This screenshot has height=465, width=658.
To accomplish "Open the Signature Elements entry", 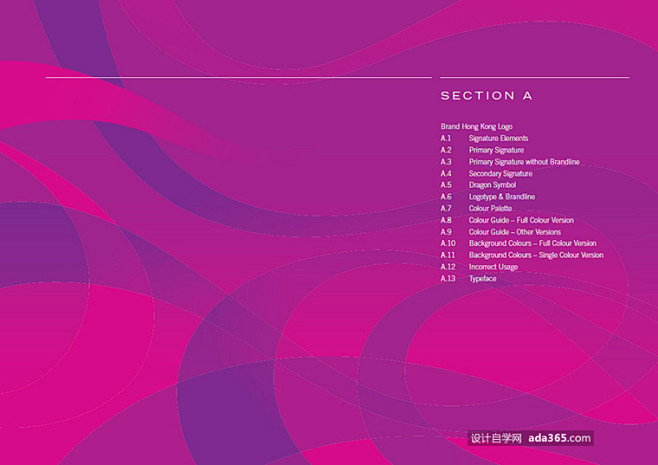I will [x=498, y=138].
